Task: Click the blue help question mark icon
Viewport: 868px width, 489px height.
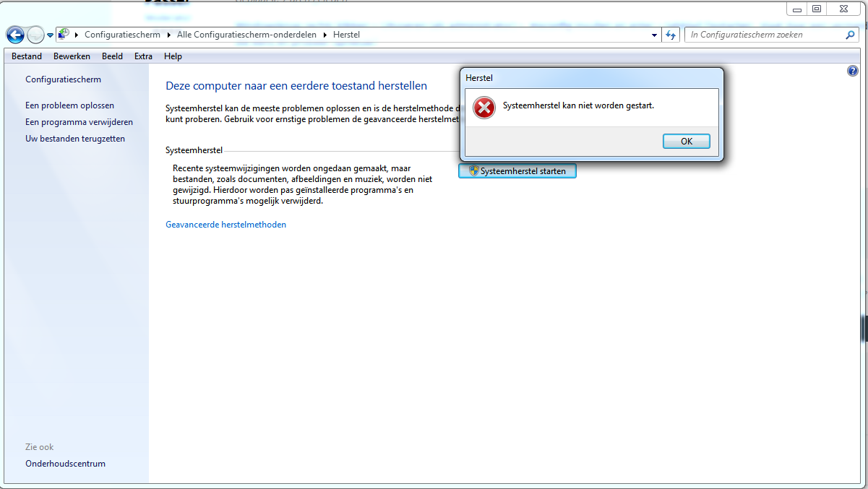Action: tap(853, 71)
